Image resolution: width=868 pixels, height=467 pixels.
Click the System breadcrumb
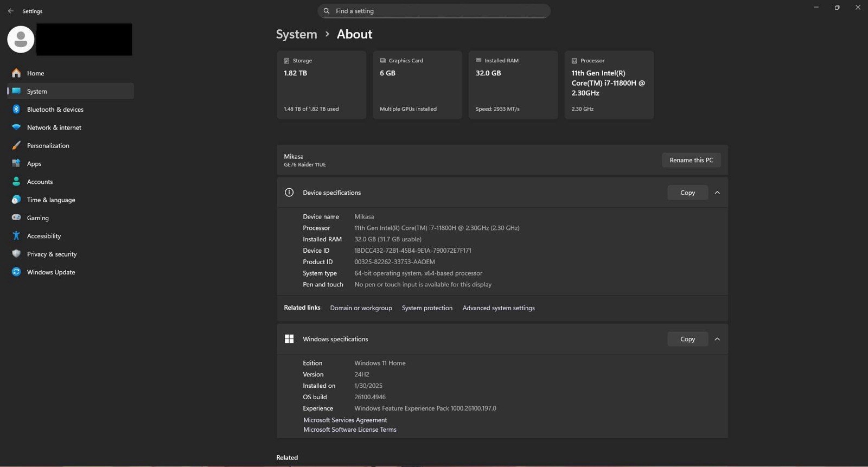[x=296, y=34]
